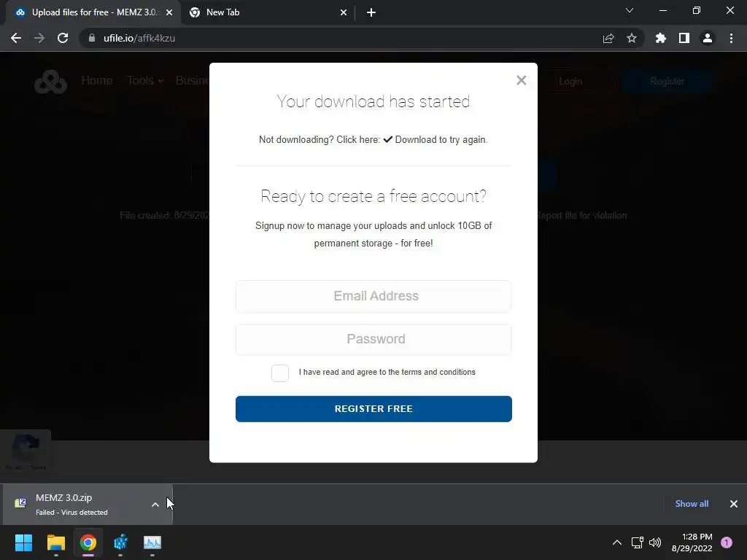This screenshot has height=560, width=747.
Task: Click the Email Address field
Action: 373,296
